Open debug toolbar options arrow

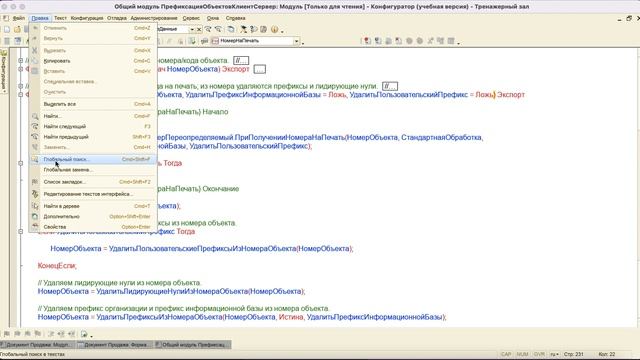pyautogui.click(x=458, y=42)
